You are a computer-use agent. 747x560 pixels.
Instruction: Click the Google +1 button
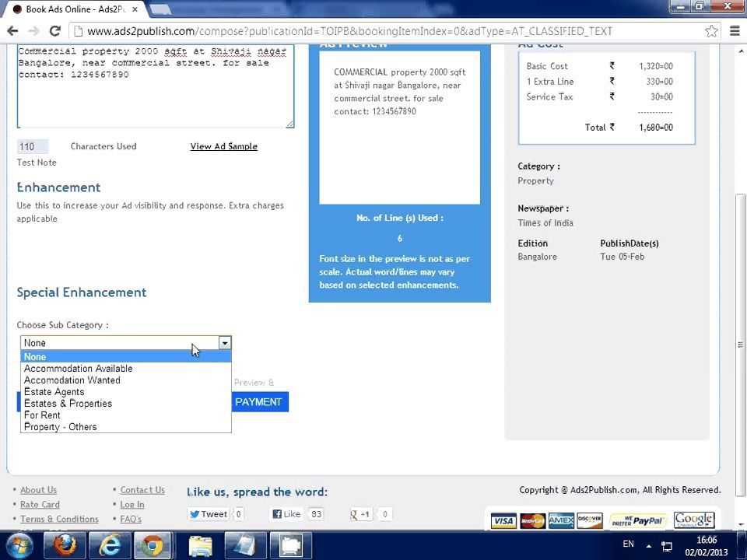coord(360,514)
